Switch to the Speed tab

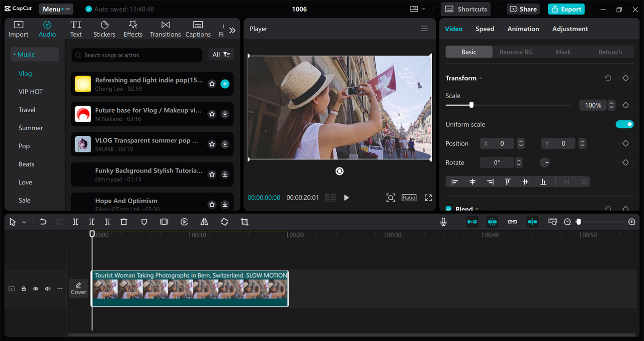(x=485, y=29)
